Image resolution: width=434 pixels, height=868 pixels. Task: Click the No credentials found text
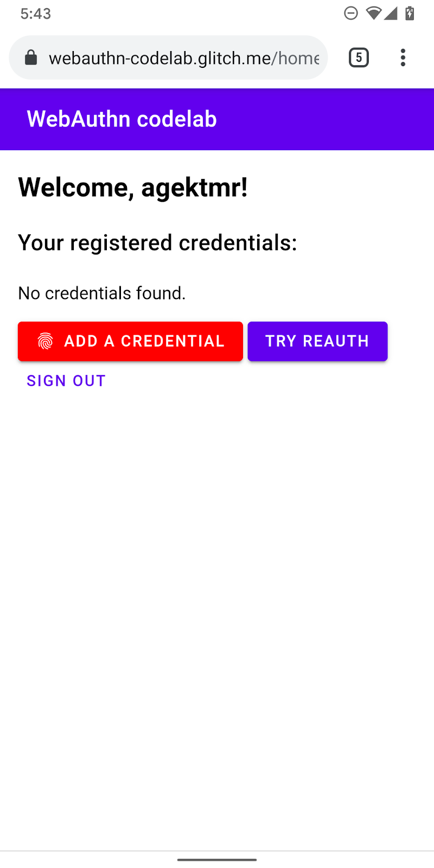tap(102, 293)
